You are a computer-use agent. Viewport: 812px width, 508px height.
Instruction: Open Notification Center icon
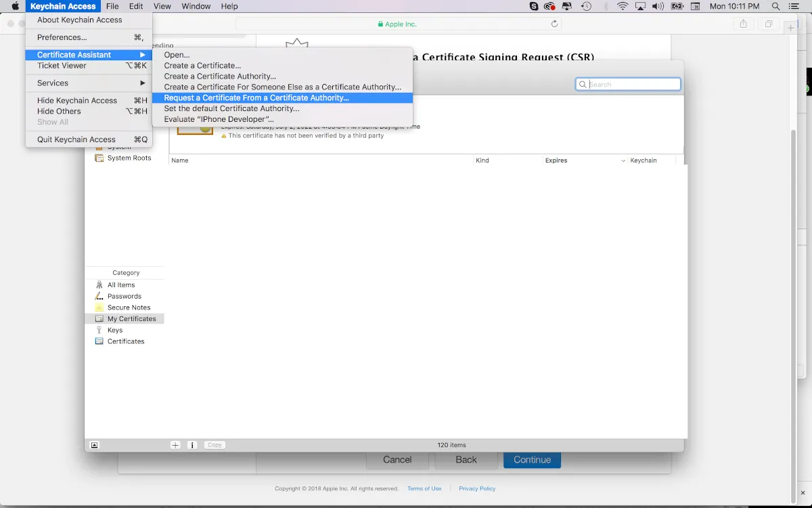[x=794, y=6]
